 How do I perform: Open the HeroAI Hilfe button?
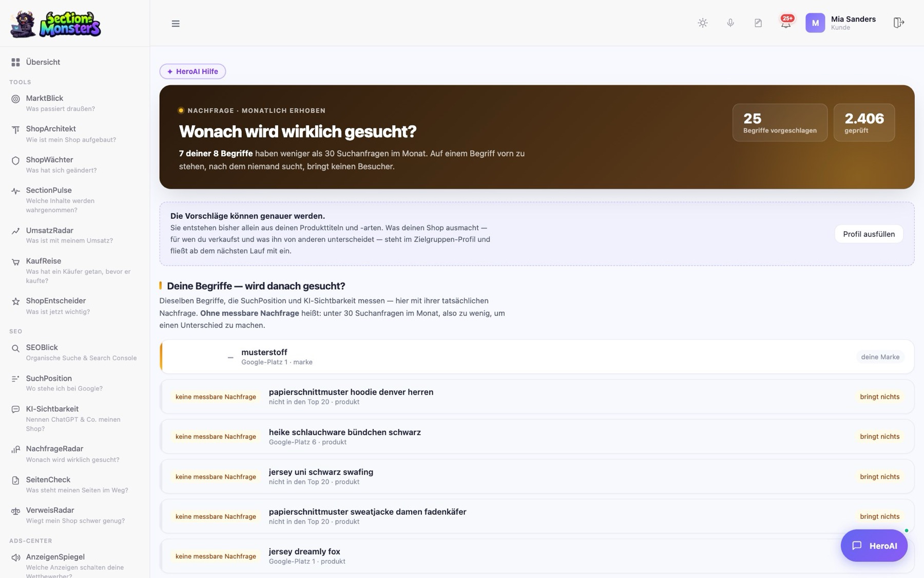pos(192,71)
